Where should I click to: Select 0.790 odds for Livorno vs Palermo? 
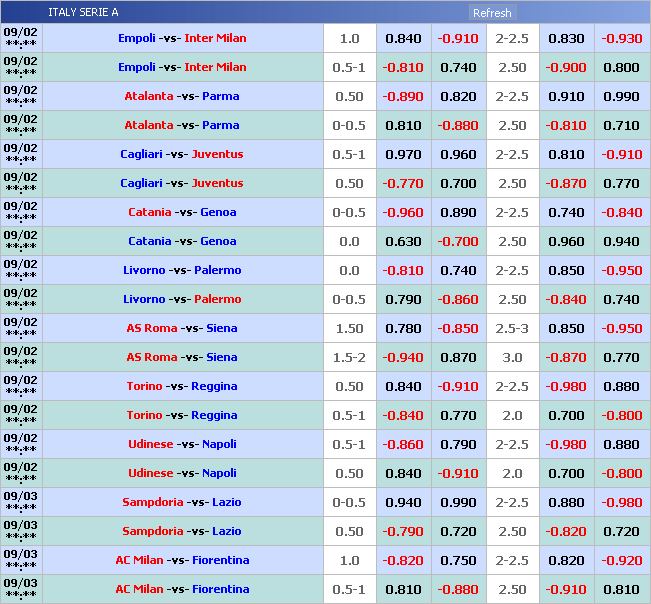click(x=403, y=299)
